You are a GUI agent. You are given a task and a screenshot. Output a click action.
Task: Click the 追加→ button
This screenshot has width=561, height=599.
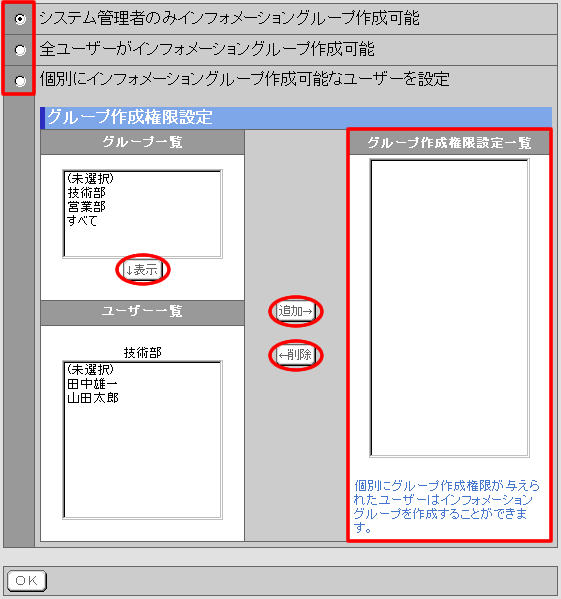coord(296,311)
